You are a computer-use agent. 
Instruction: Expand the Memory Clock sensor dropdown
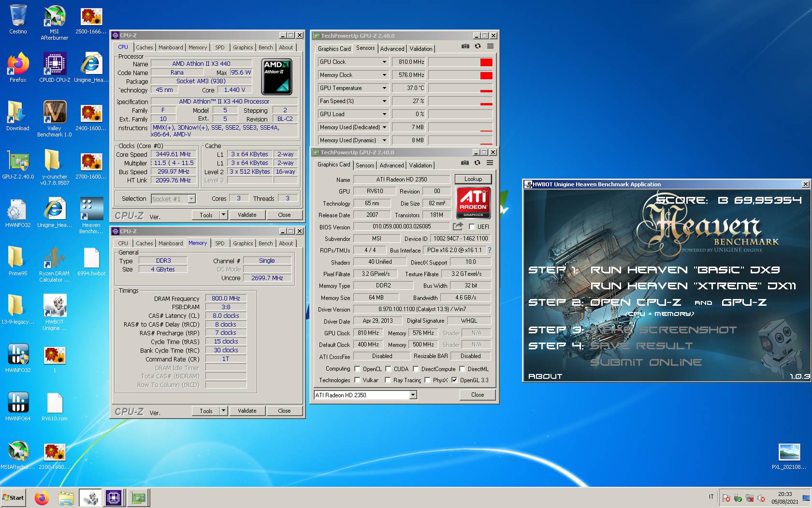pos(385,75)
